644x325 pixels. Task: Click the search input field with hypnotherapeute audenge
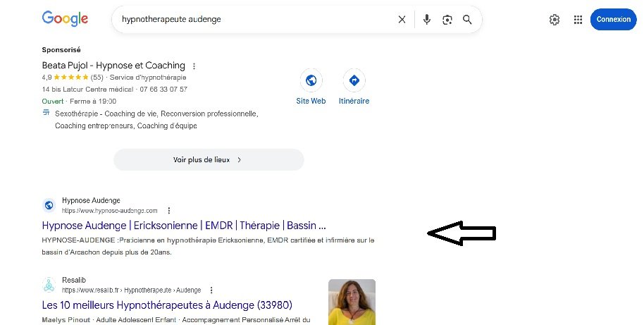point(254,19)
